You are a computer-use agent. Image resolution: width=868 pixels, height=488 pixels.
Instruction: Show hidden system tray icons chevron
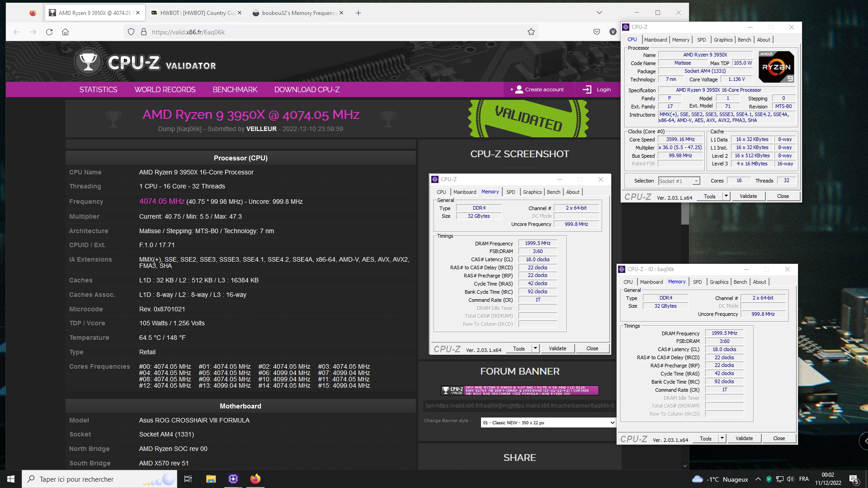[x=758, y=479]
